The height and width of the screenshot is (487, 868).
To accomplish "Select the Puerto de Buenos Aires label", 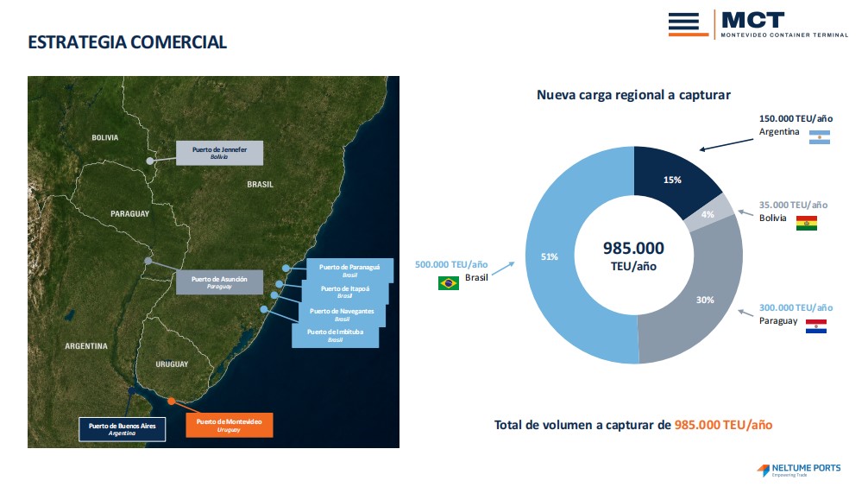I will pos(123,429).
